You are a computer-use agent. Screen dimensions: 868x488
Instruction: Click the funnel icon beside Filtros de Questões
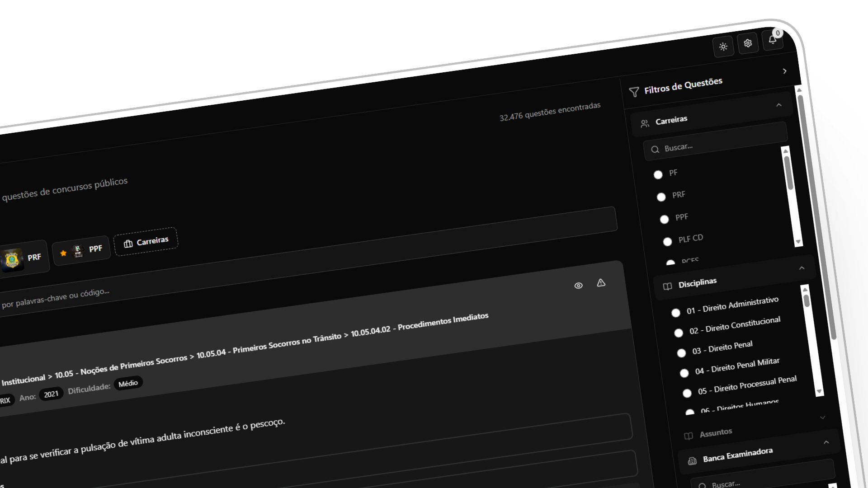click(x=634, y=92)
